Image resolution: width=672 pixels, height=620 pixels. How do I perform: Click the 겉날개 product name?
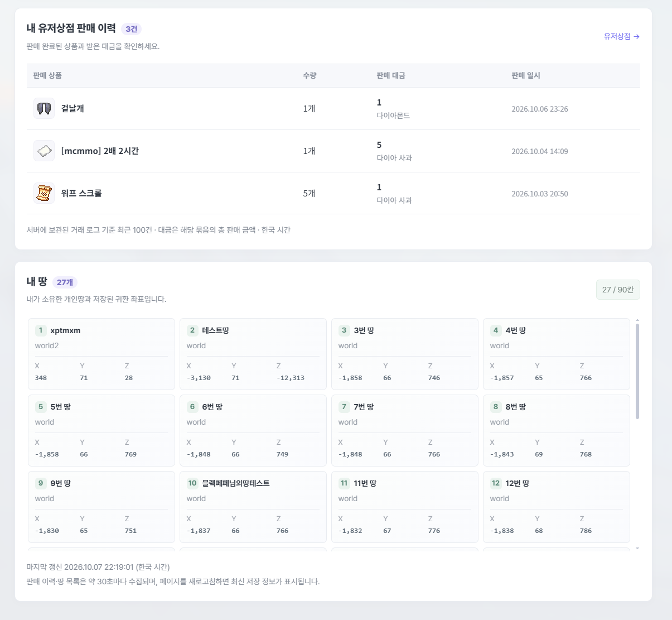[x=72, y=108]
